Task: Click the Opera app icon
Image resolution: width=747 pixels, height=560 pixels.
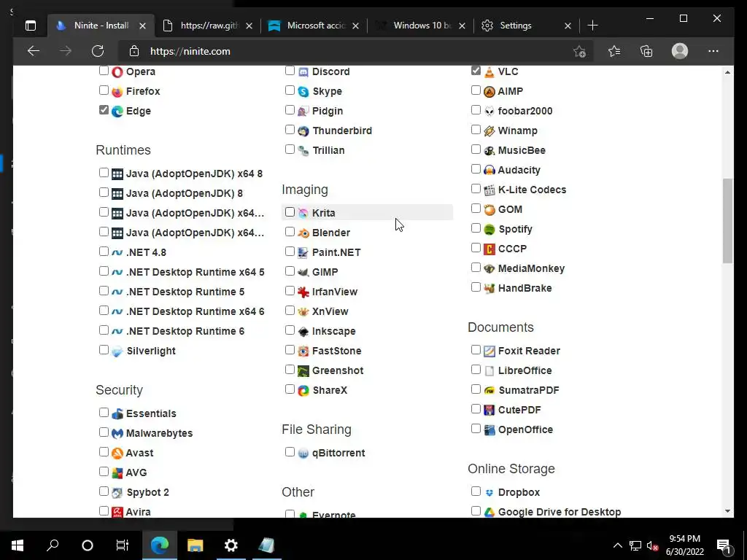Action: (117, 72)
